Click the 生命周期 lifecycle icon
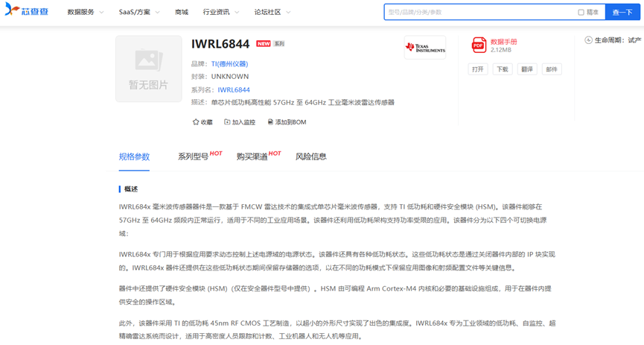This screenshot has height=345, width=644. pyautogui.click(x=589, y=40)
